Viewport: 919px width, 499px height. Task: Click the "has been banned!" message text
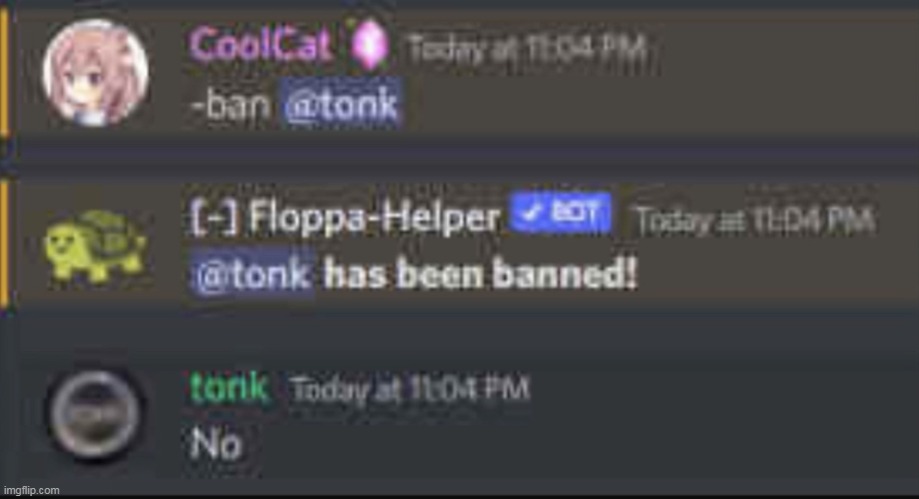pyautogui.click(x=480, y=274)
